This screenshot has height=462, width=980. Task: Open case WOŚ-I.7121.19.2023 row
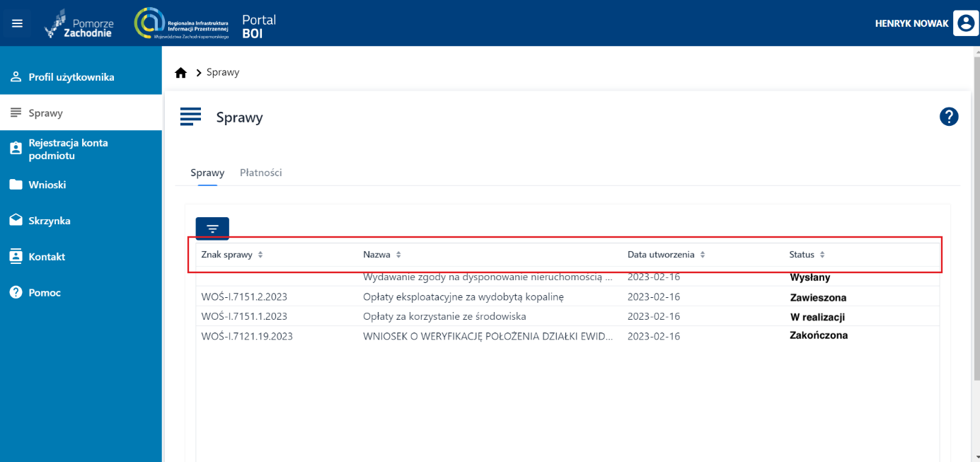click(247, 336)
